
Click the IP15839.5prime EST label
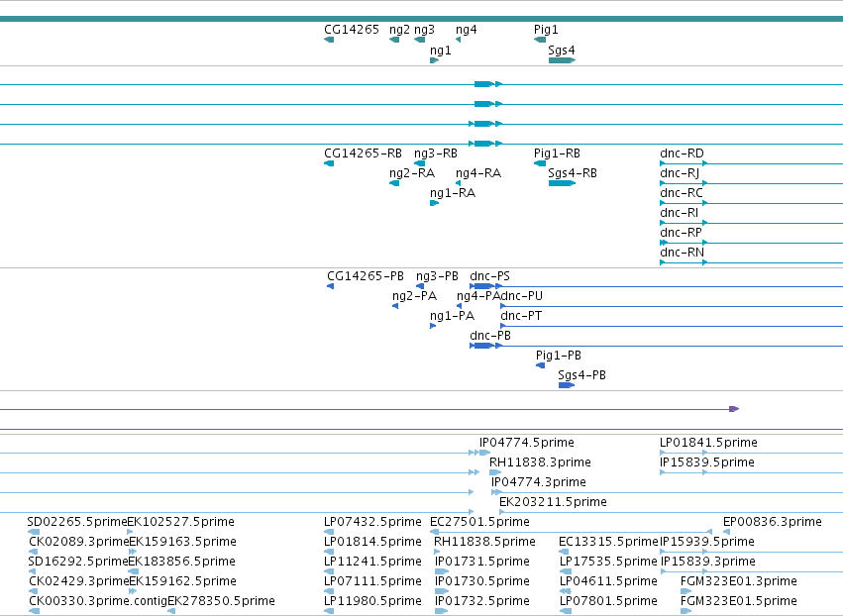pyautogui.click(x=707, y=462)
